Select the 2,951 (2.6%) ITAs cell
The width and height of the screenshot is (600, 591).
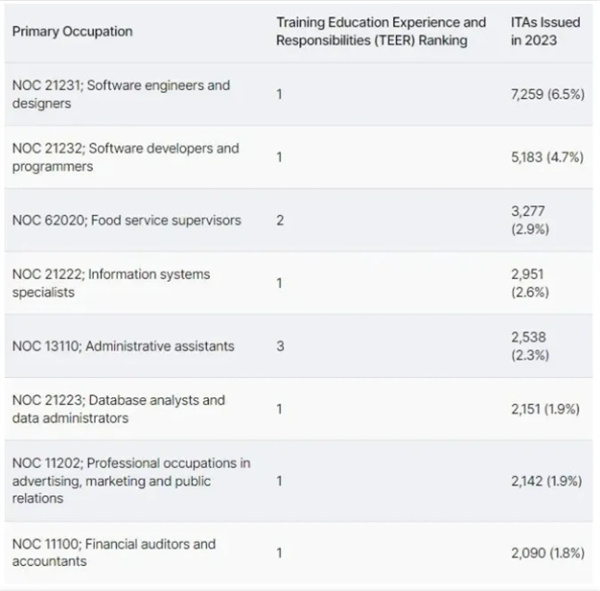coord(531,283)
